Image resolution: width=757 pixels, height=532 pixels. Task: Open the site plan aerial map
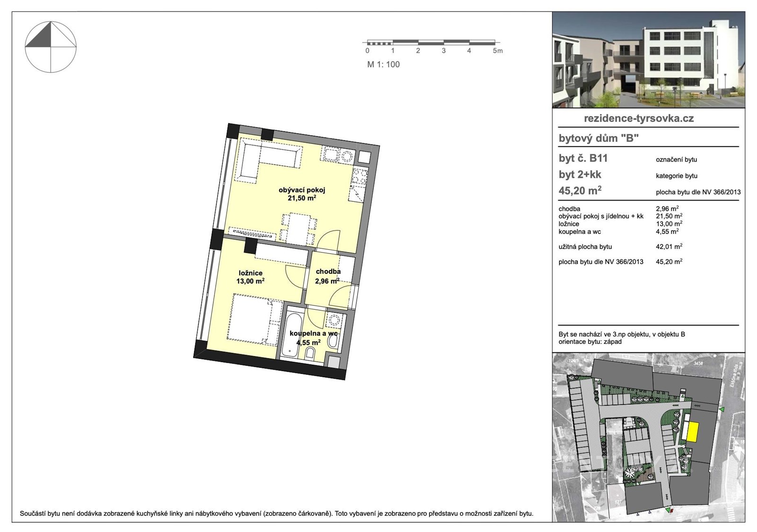(648, 437)
